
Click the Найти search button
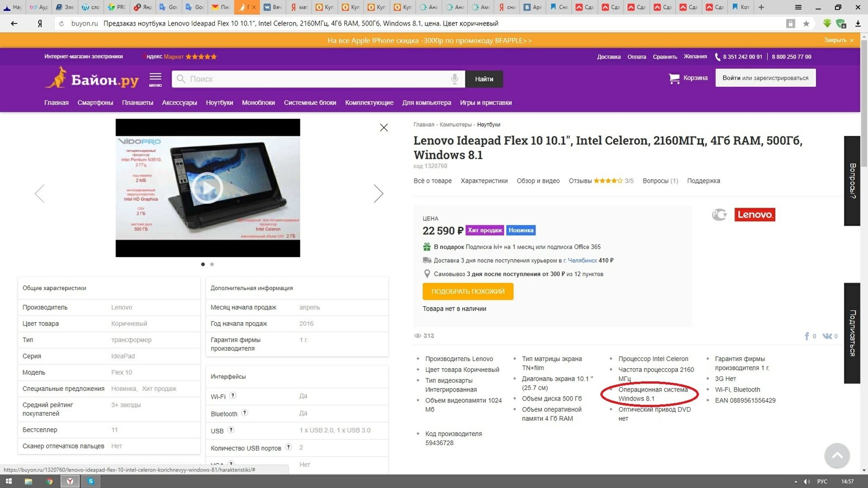tap(484, 79)
